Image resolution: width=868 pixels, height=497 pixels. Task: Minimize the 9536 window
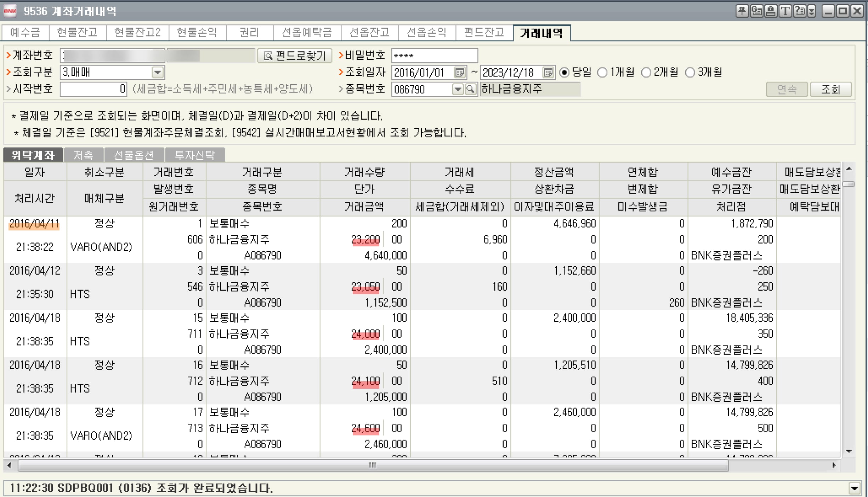(x=828, y=11)
